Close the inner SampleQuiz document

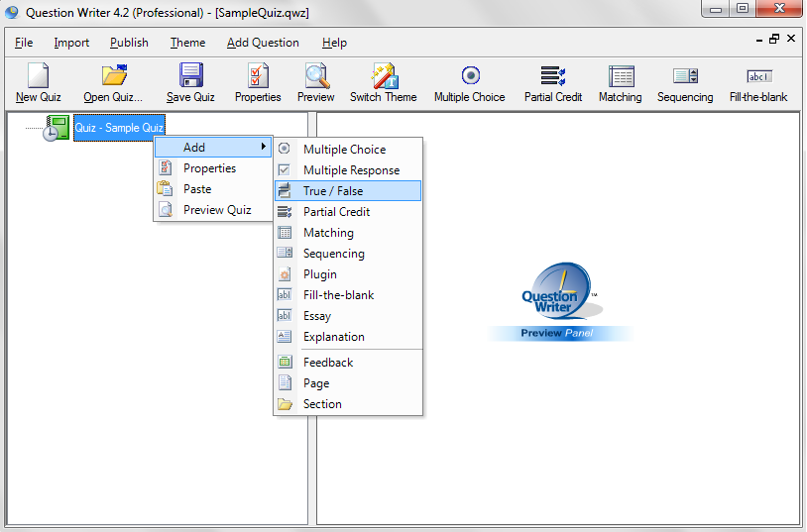coord(791,39)
